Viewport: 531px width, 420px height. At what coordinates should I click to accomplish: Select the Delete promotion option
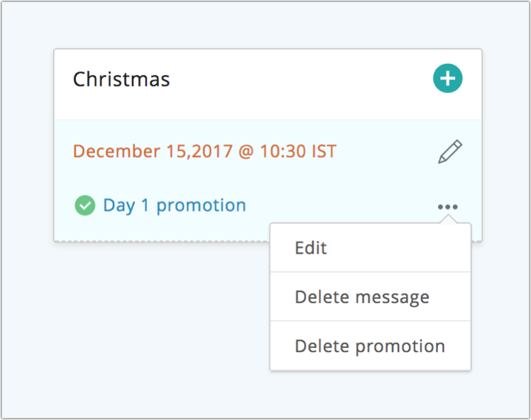(x=370, y=346)
